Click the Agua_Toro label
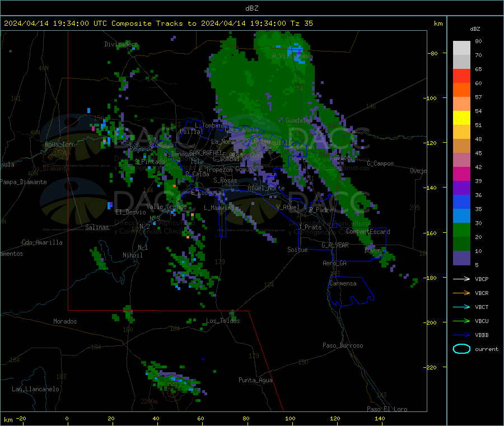Viewport: 504px width, 426px height. click(x=60, y=144)
